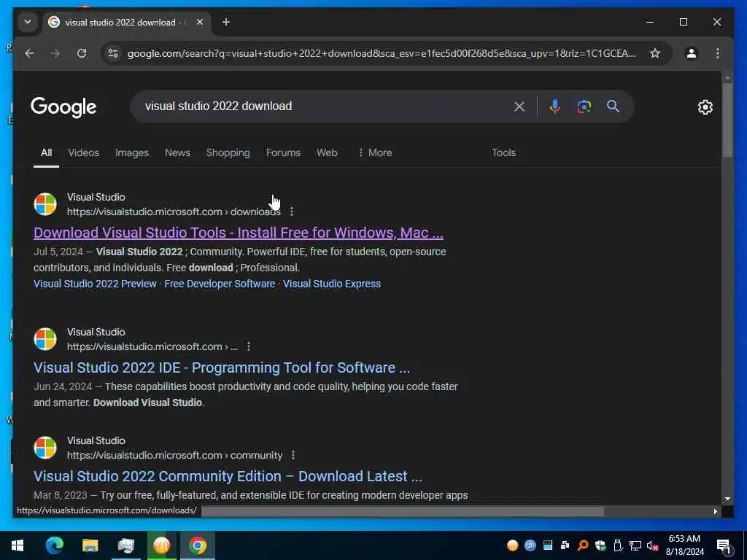The height and width of the screenshot is (560, 747).
Task: Open three-dot options for second result
Action: (248, 346)
